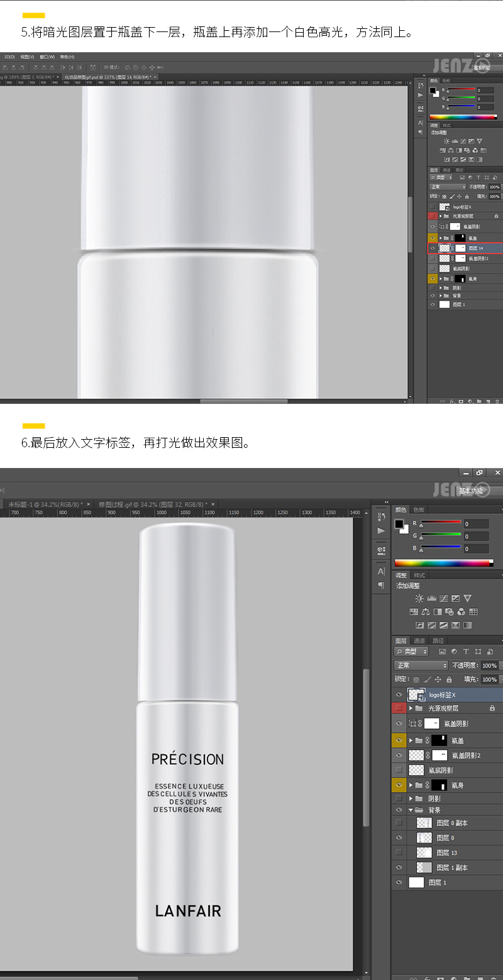Image resolution: width=503 pixels, height=980 pixels.
Task: Show the 阴影 group in step 6 window
Action: pyautogui.click(x=399, y=798)
